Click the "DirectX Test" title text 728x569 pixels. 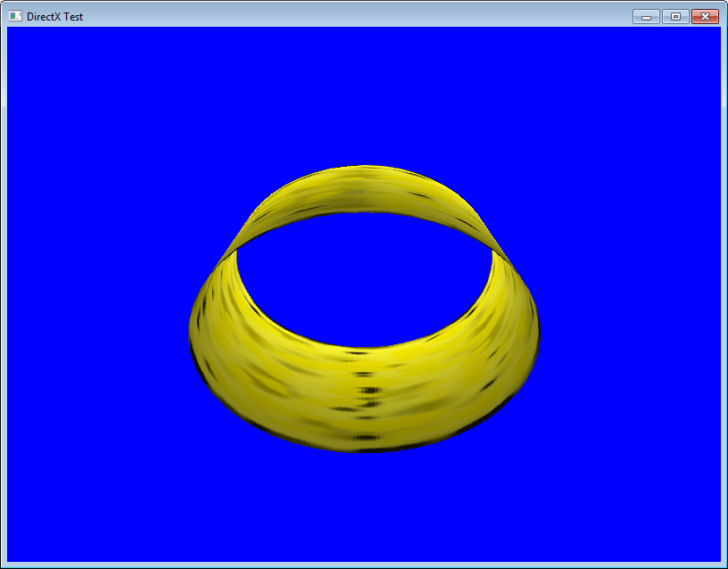(55, 16)
